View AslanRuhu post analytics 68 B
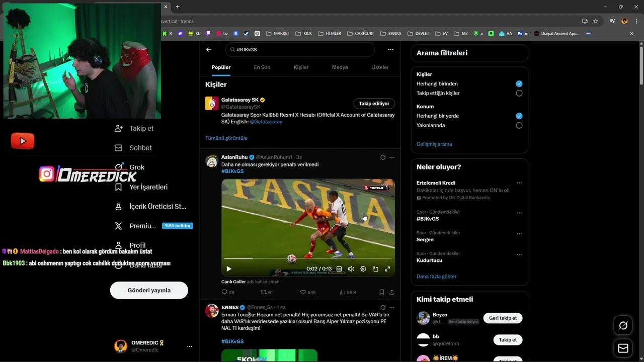 coord(348,292)
